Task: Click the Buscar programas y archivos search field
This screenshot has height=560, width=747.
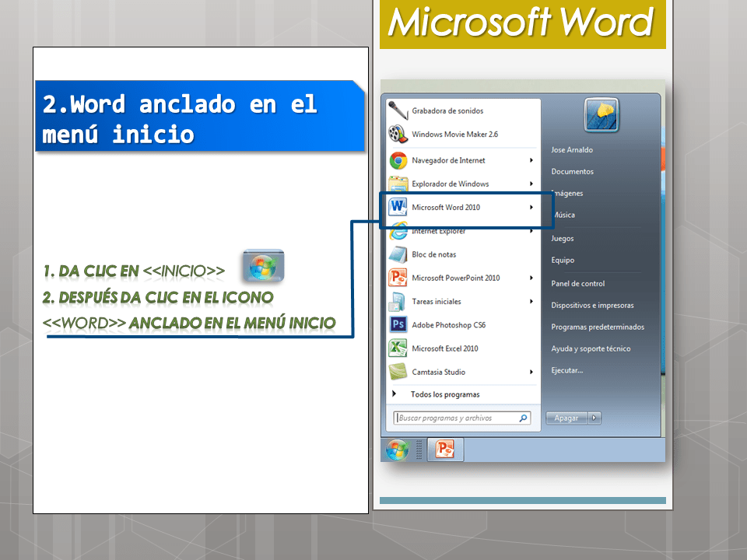Action: pyautogui.click(x=462, y=418)
